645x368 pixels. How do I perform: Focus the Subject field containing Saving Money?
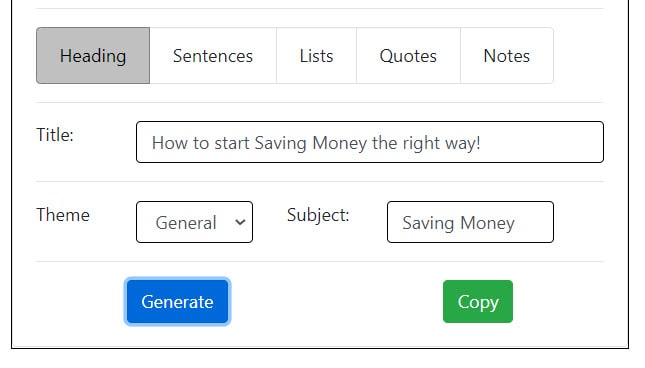click(470, 222)
